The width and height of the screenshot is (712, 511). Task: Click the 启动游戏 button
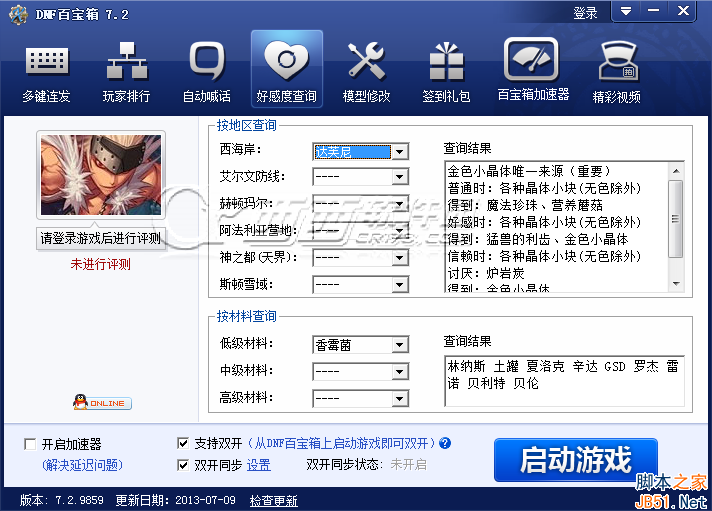576,460
